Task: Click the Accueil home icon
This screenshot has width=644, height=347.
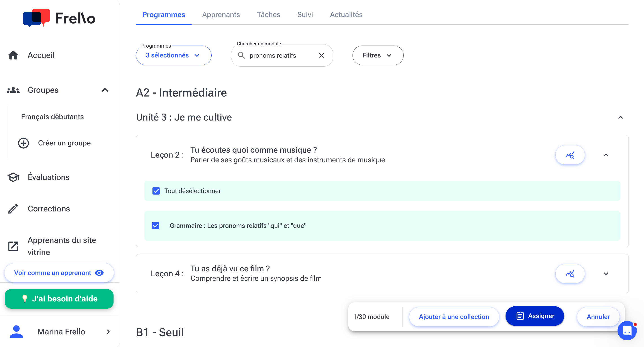Action: click(13, 55)
